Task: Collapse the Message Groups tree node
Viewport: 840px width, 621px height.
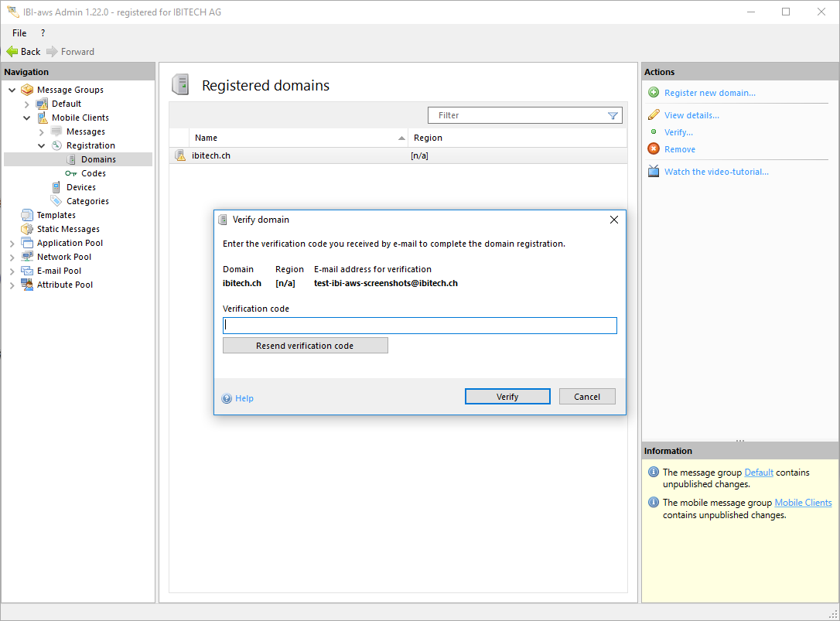Action: (12, 90)
